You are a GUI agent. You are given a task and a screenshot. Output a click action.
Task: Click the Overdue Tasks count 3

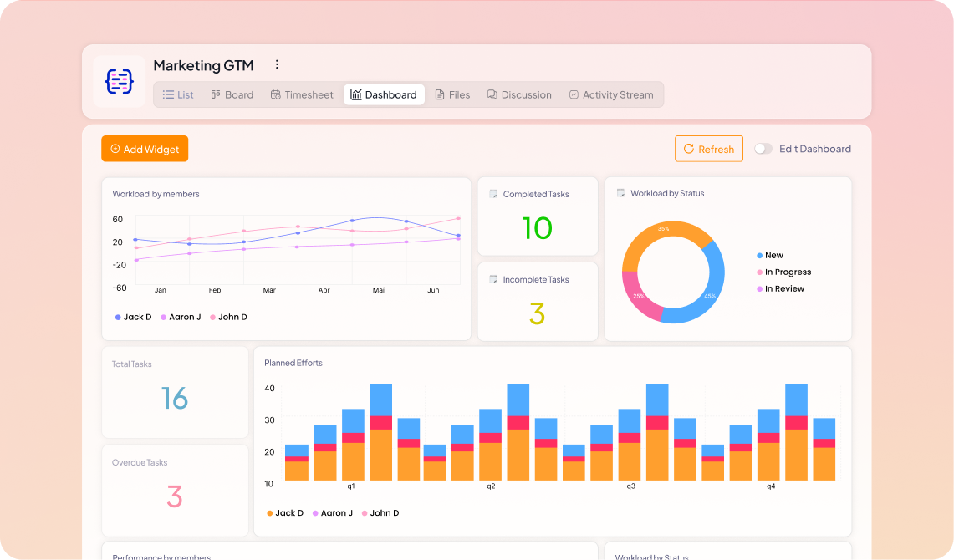point(175,496)
